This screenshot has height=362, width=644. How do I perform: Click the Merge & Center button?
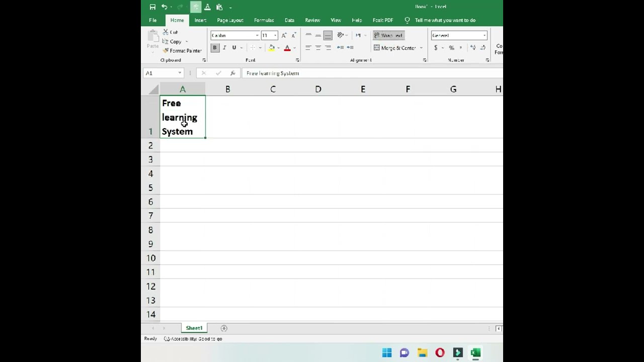tap(395, 48)
